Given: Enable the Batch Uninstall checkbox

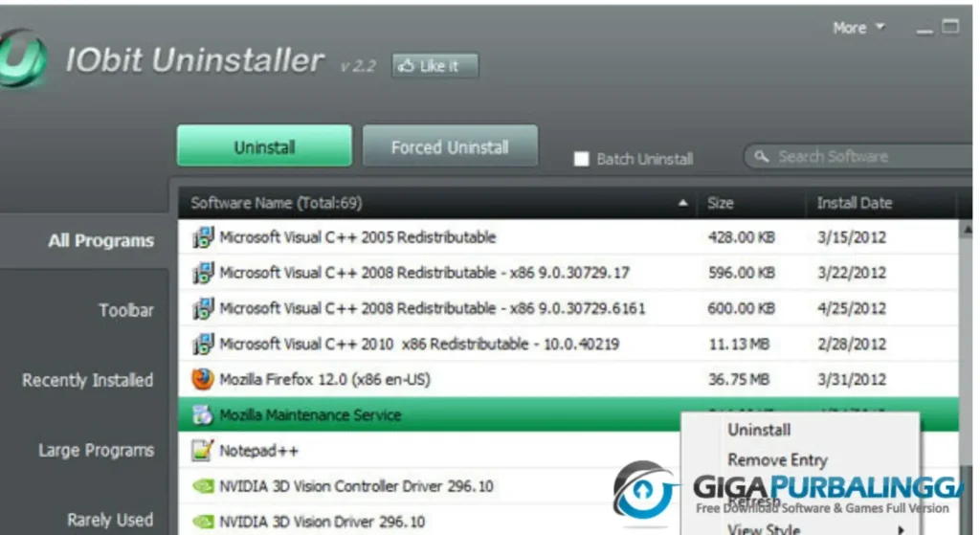Looking at the screenshot, I should point(581,159).
